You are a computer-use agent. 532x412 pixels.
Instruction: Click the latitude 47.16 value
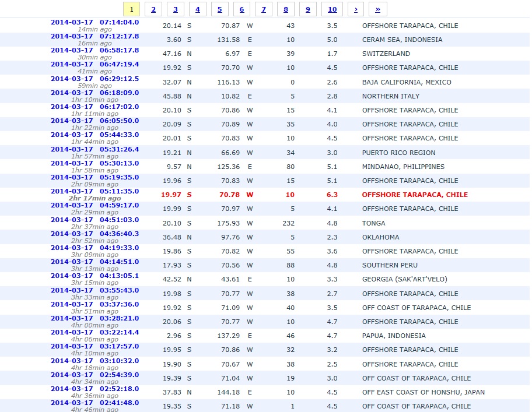click(x=171, y=54)
